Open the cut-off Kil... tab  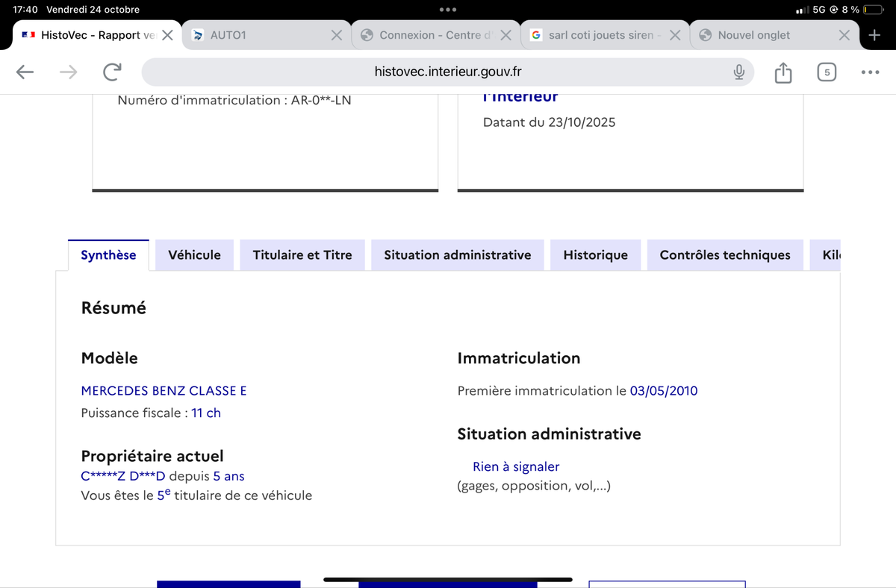(x=826, y=255)
